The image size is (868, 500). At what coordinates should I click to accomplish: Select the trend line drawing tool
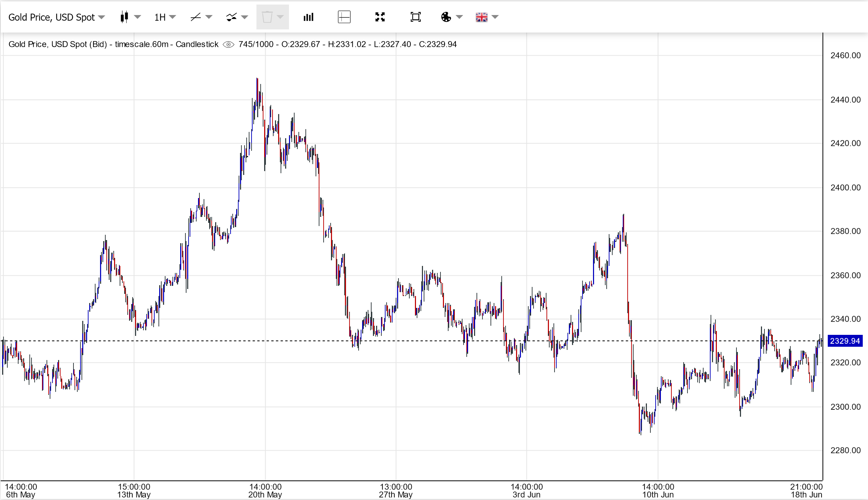pyautogui.click(x=196, y=17)
